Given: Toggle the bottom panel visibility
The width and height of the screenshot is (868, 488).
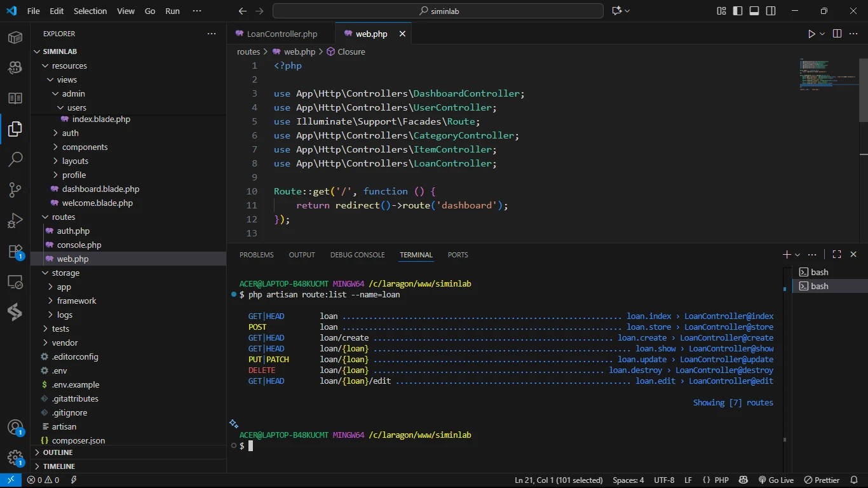Looking at the screenshot, I should [x=754, y=11].
